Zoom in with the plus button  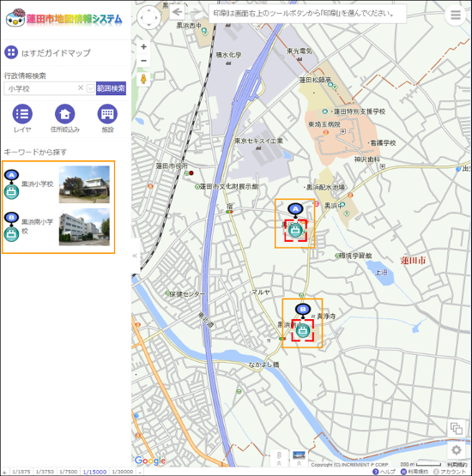point(143,47)
